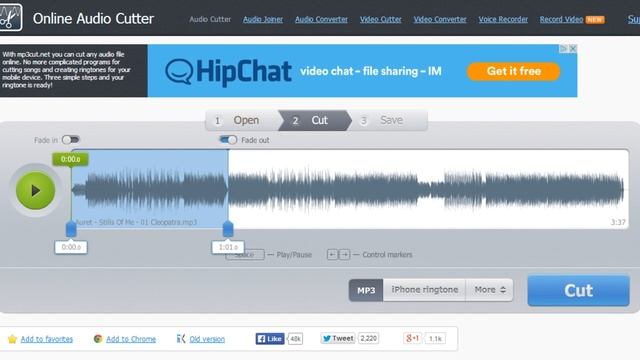Viewport: 640px width, 360px height.
Task: Toggle the Fade in switch
Action: coord(71,140)
